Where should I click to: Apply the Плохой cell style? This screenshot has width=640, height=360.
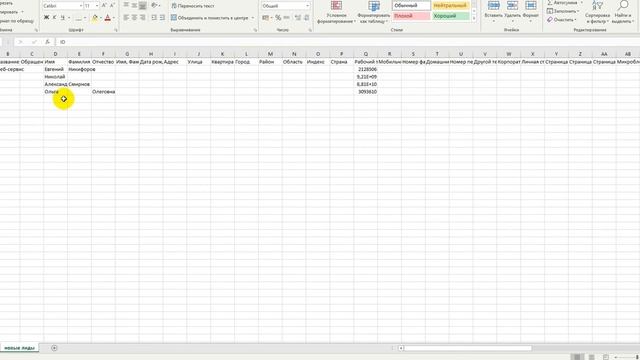pos(411,16)
